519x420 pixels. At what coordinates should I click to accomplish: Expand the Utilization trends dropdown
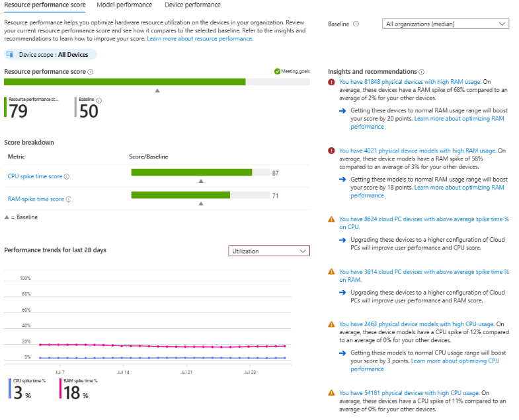(x=268, y=251)
